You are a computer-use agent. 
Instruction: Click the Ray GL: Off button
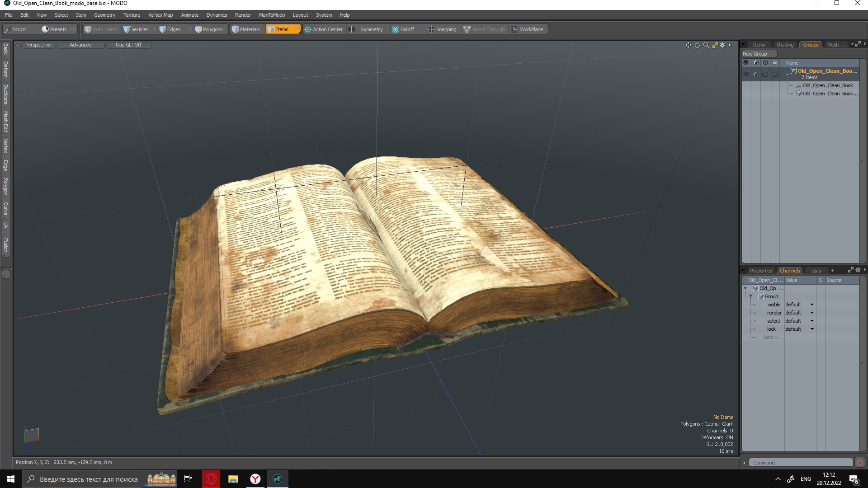pyautogui.click(x=128, y=45)
